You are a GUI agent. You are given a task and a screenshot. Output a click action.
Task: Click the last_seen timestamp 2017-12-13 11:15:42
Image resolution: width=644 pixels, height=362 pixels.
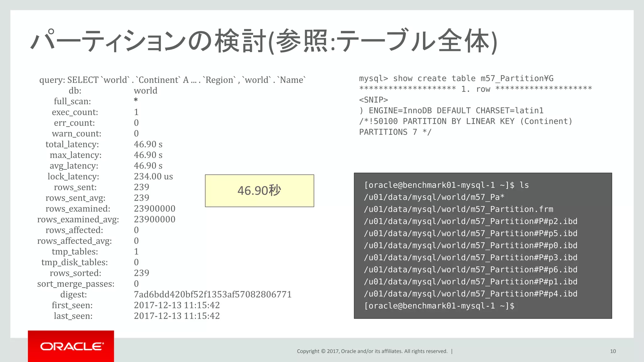tap(177, 316)
